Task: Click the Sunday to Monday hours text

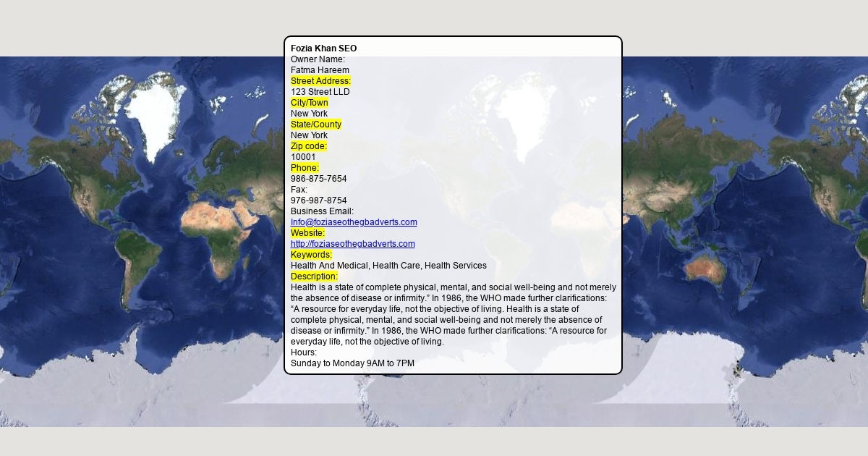Action: [352, 363]
